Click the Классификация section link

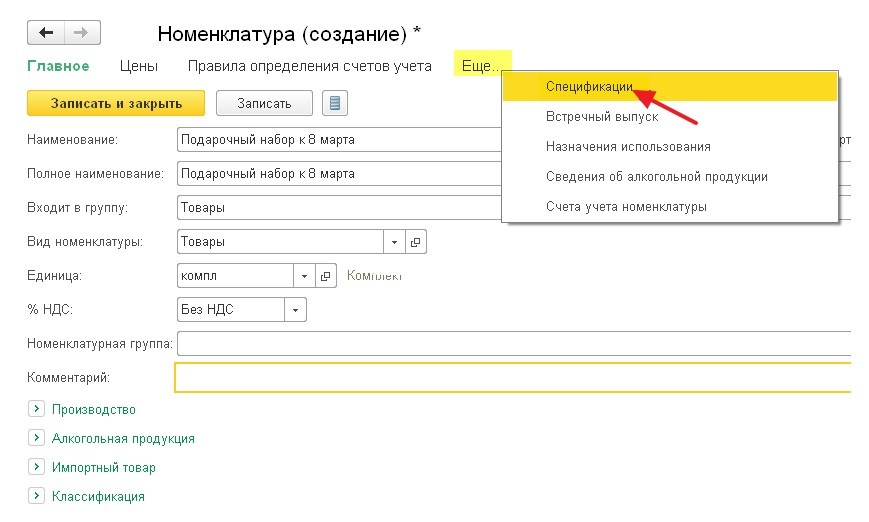tap(98, 496)
